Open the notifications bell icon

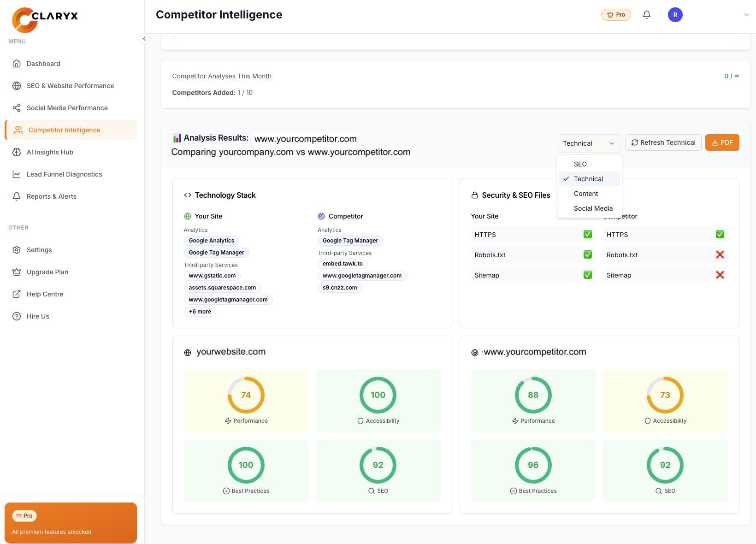(647, 15)
